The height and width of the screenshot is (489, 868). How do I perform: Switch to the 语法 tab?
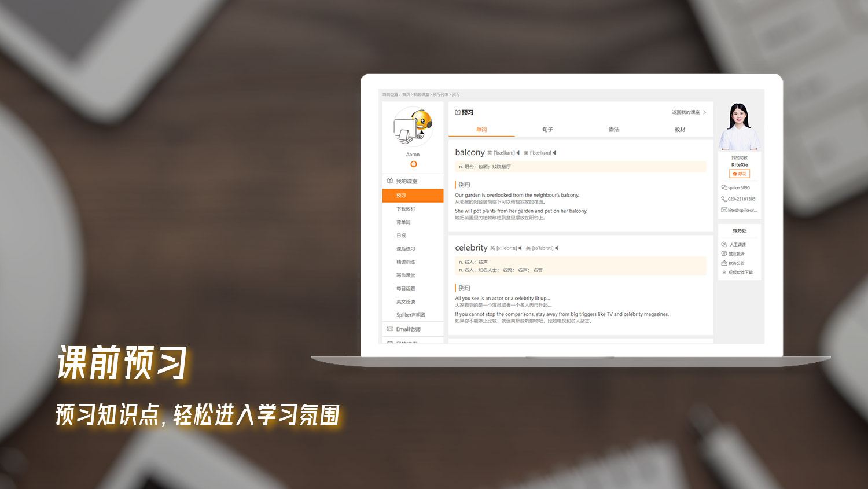[613, 130]
